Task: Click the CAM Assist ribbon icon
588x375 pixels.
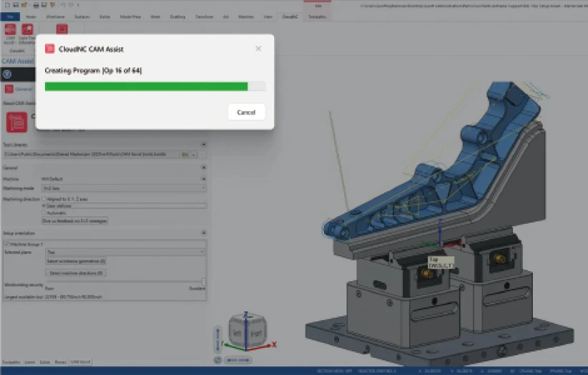Action: 10,31
